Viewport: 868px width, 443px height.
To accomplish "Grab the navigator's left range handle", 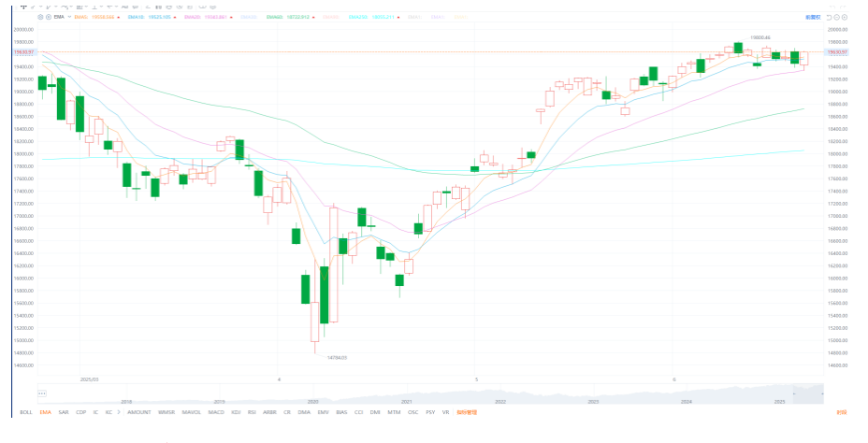I will click(793, 393).
